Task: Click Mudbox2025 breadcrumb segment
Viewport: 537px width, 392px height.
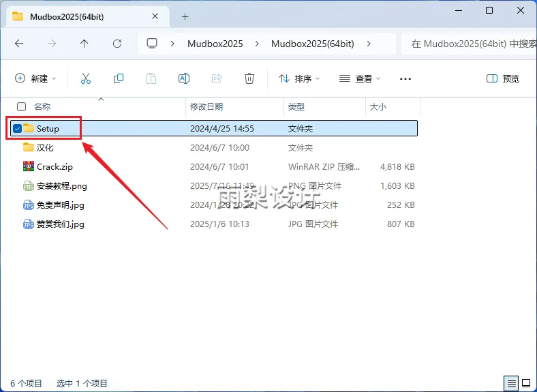Action: tap(215, 44)
